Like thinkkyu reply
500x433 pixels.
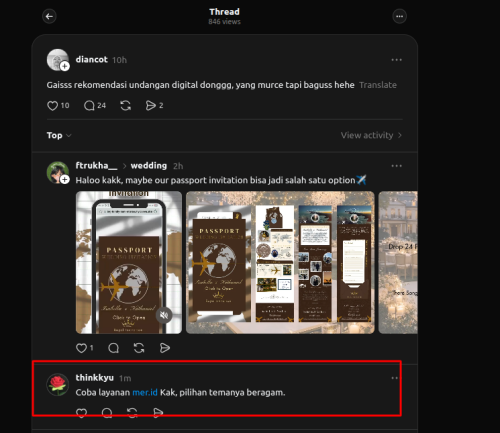tap(81, 413)
